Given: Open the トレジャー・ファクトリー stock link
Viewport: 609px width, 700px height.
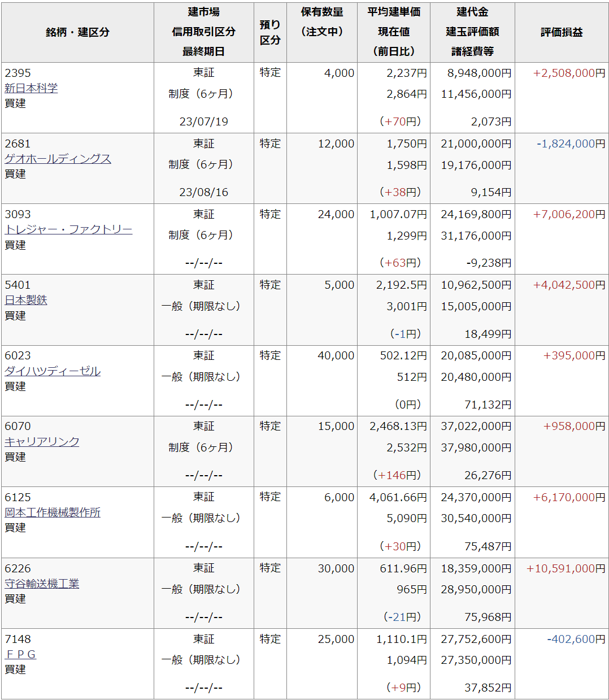Looking at the screenshot, I should [x=68, y=229].
